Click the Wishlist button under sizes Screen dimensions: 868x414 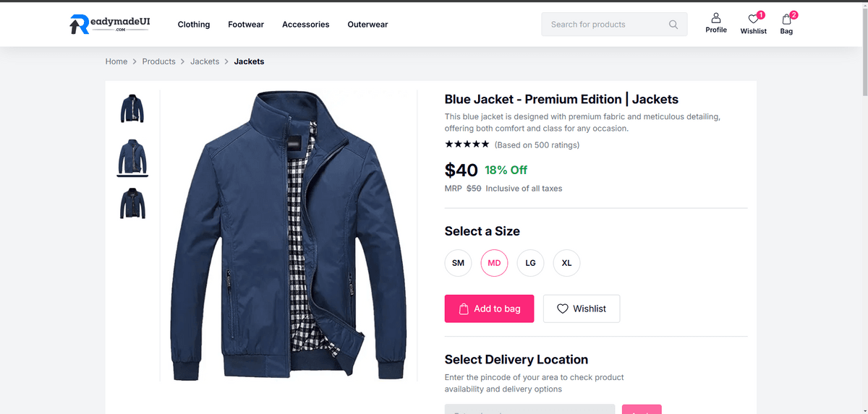coord(582,309)
